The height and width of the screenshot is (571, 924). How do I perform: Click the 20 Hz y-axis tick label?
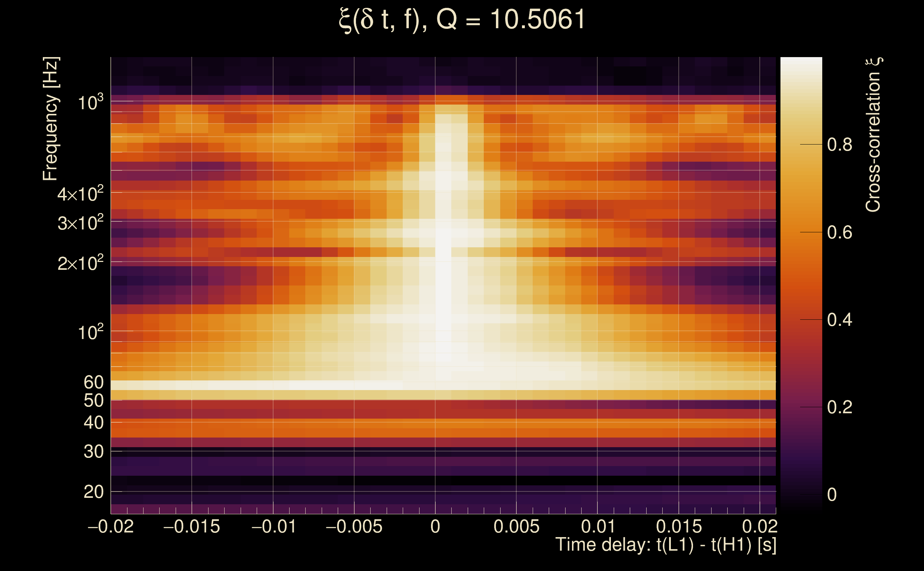click(93, 492)
